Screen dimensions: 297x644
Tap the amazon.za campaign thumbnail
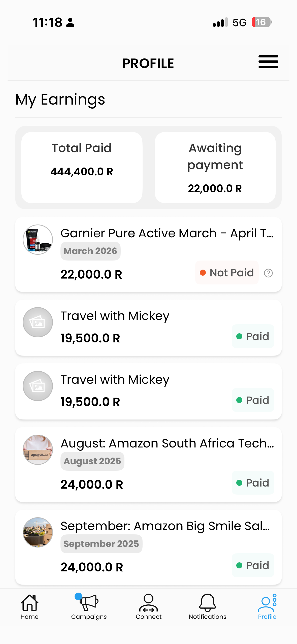coord(38,450)
